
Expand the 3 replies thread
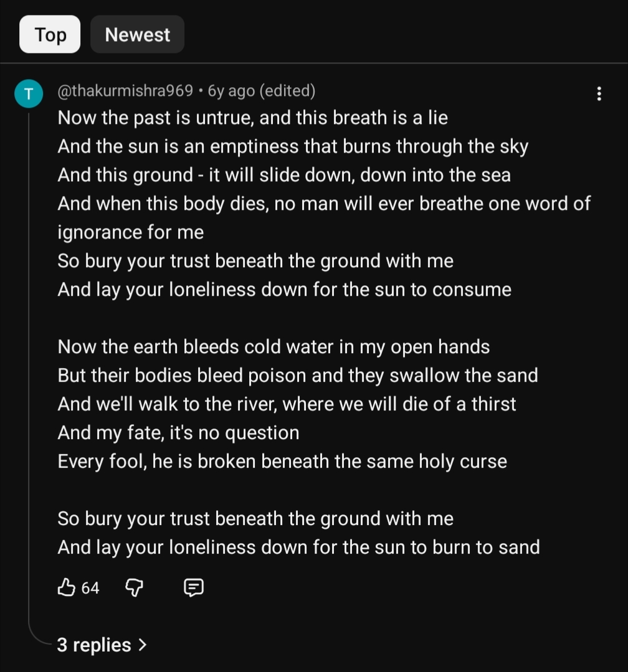[95, 645]
